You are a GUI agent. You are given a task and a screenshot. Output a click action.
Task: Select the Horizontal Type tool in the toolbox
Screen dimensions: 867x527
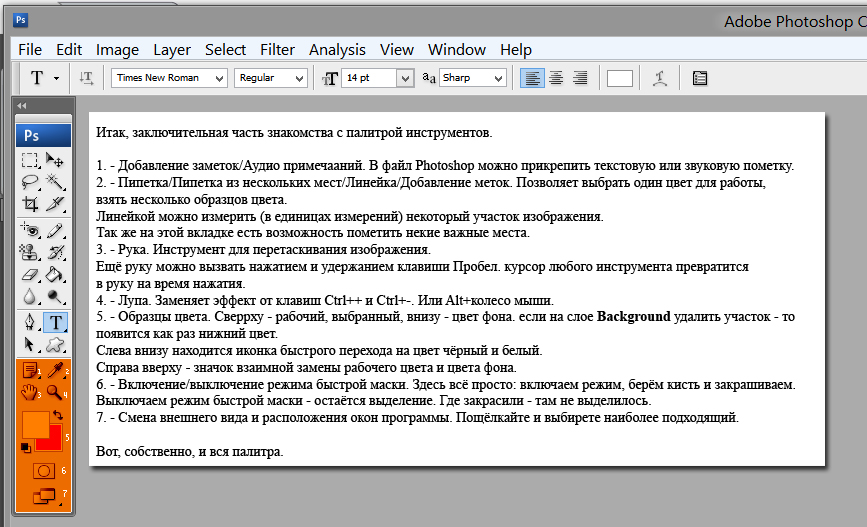55,322
